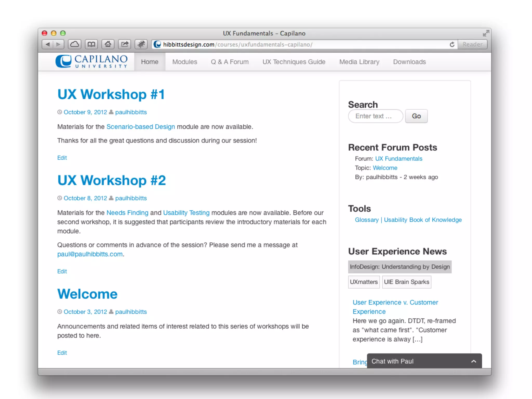Select the UIE Brain Sparks news tab

407,282
